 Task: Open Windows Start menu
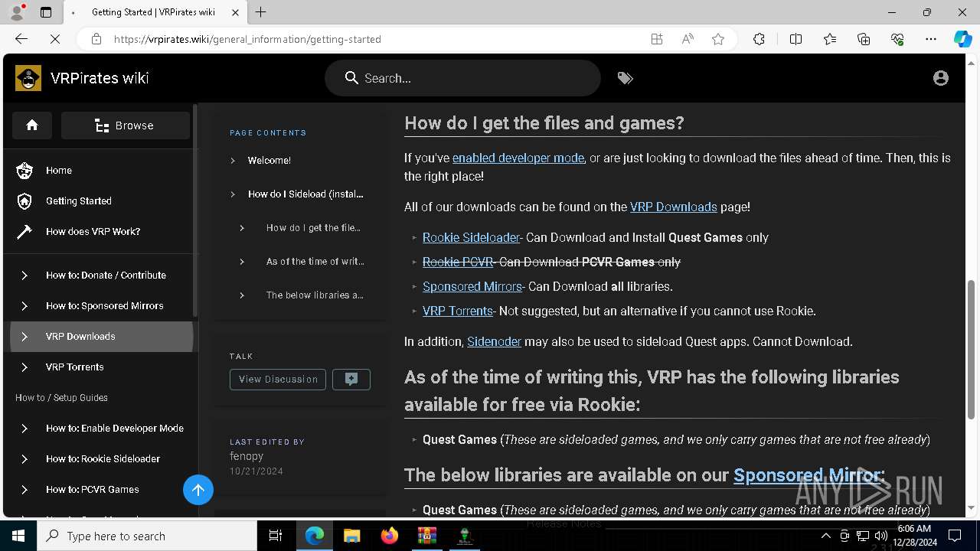(18, 536)
